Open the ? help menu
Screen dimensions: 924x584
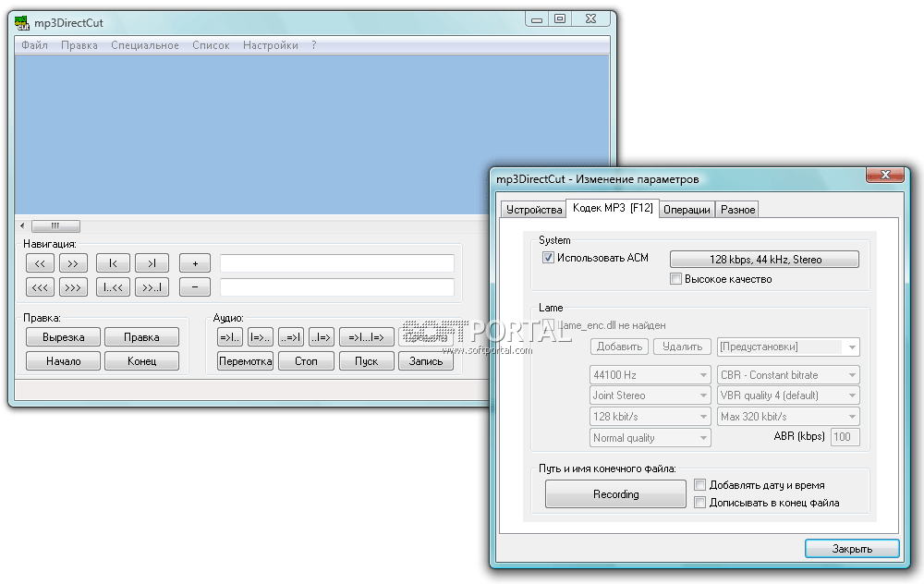pyautogui.click(x=314, y=45)
